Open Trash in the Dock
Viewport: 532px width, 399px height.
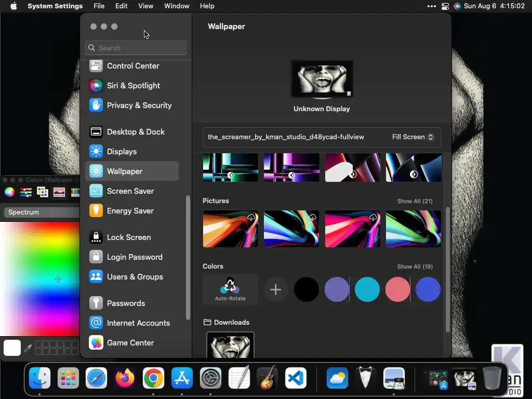click(x=493, y=378)
